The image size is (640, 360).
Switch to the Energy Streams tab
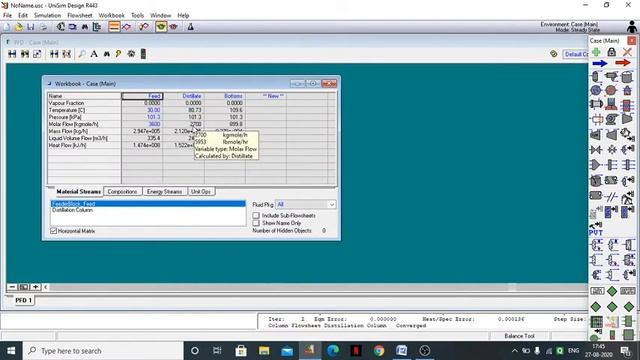click(x=164, y=191)
